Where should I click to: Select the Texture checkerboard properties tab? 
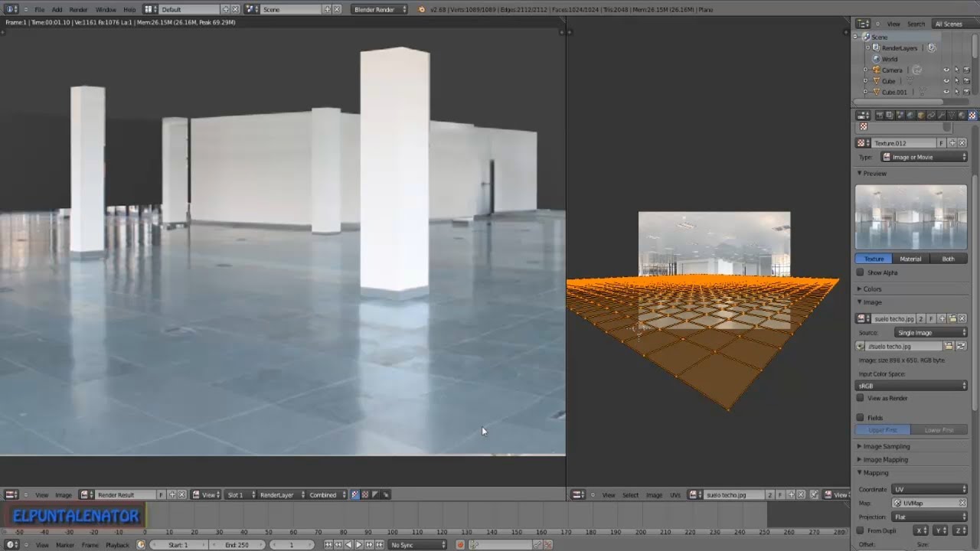click(x=972, y=116)
